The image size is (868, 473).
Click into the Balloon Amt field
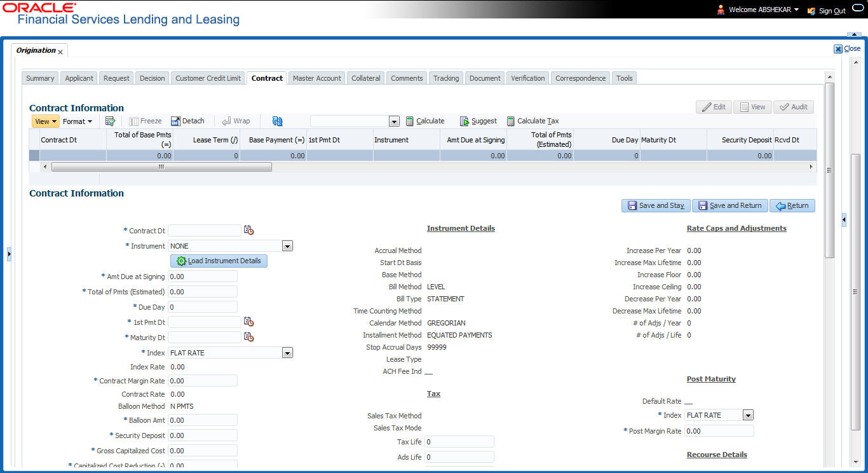click(203, 420)
